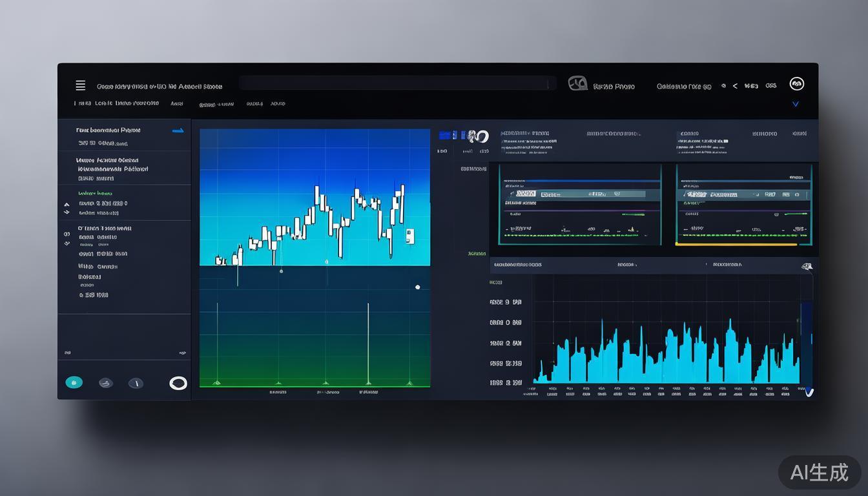Click the third dark oval icon in sidebar footer
The width and height of the screenshot is (868, 496).
pyautogui.click(x=136, y=383)
